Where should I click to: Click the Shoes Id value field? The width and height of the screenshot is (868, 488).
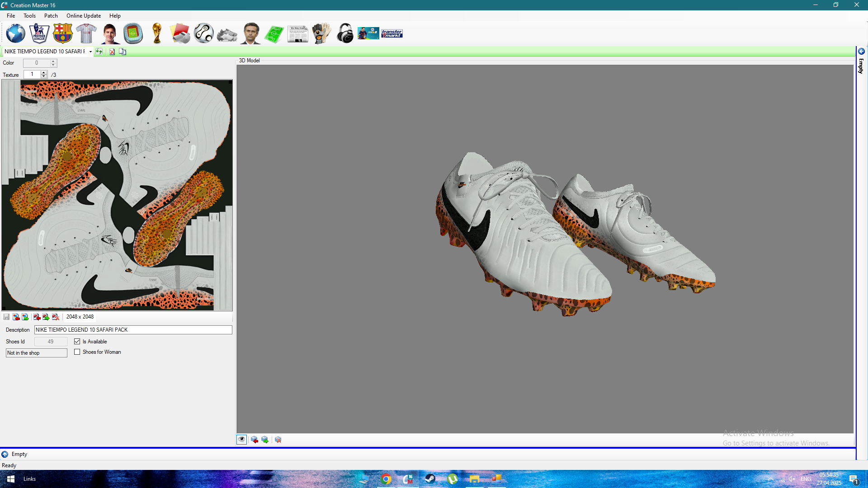pos(51,342)
